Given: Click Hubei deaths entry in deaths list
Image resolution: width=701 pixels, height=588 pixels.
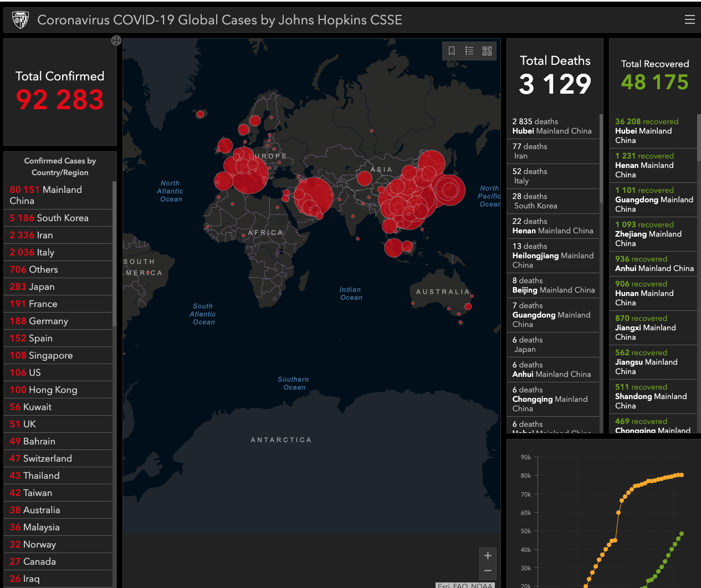Looking at the screenshot, I should pos(552,126).
